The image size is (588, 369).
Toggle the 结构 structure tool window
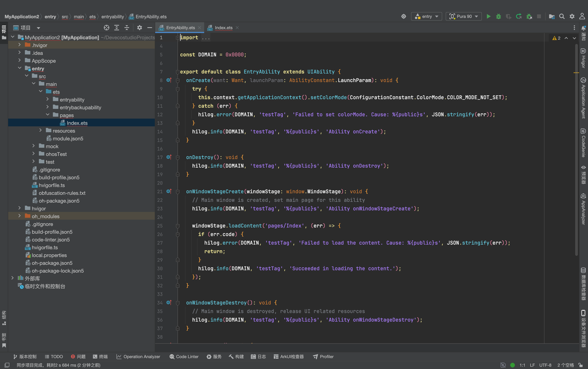tap(4, 318)
